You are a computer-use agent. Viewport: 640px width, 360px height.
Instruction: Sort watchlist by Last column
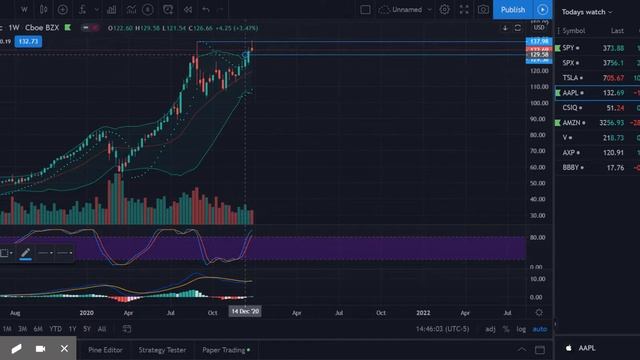point(617,31)
